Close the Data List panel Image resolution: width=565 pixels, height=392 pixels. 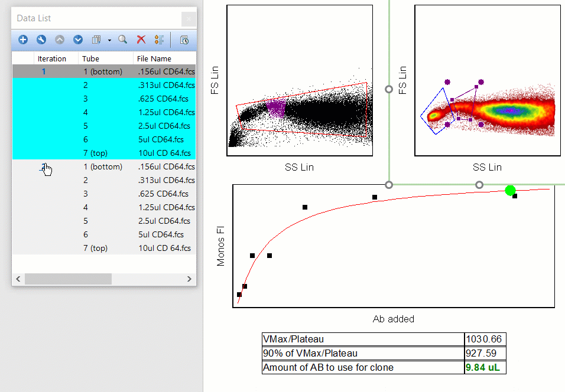pyautogui.click(x=188, y=18)
